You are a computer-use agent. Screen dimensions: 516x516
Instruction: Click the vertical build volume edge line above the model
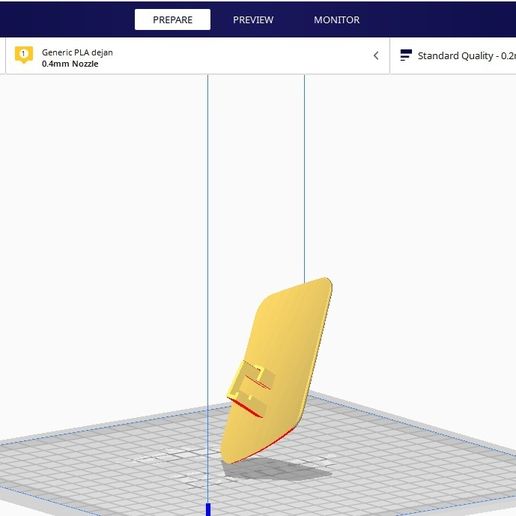[x=304, y=177]
